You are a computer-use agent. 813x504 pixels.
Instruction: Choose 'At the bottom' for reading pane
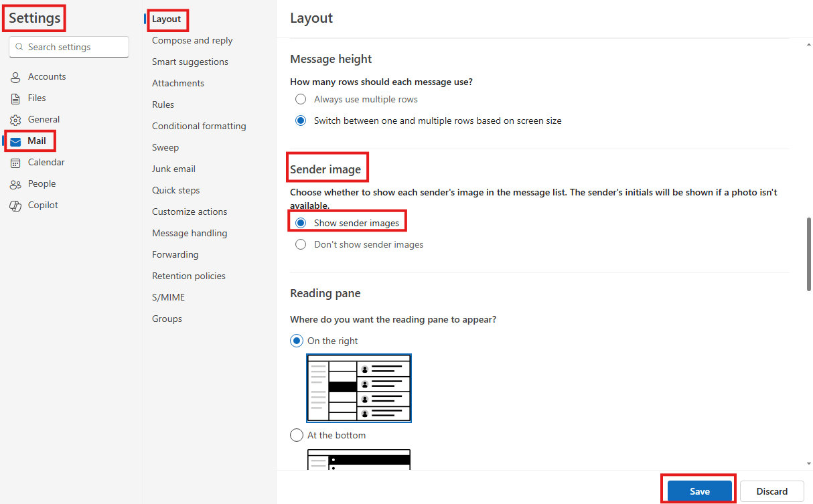pos(297,435)
